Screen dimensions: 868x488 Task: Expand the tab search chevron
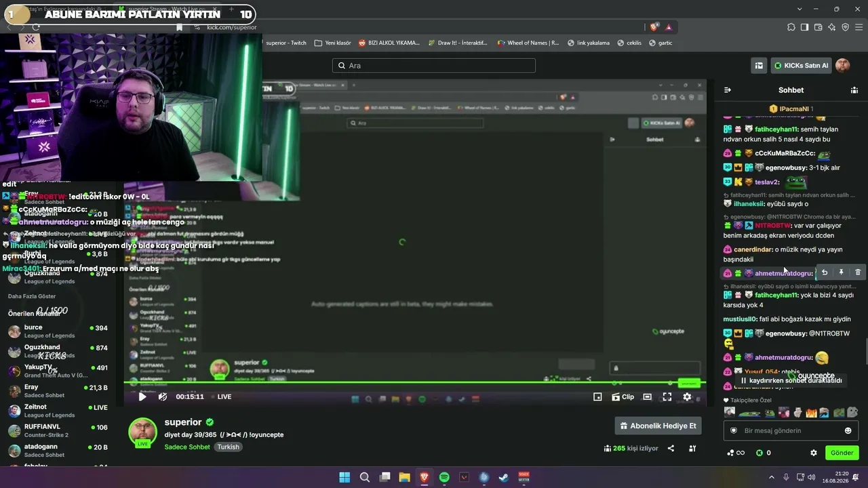coord(800,9)
